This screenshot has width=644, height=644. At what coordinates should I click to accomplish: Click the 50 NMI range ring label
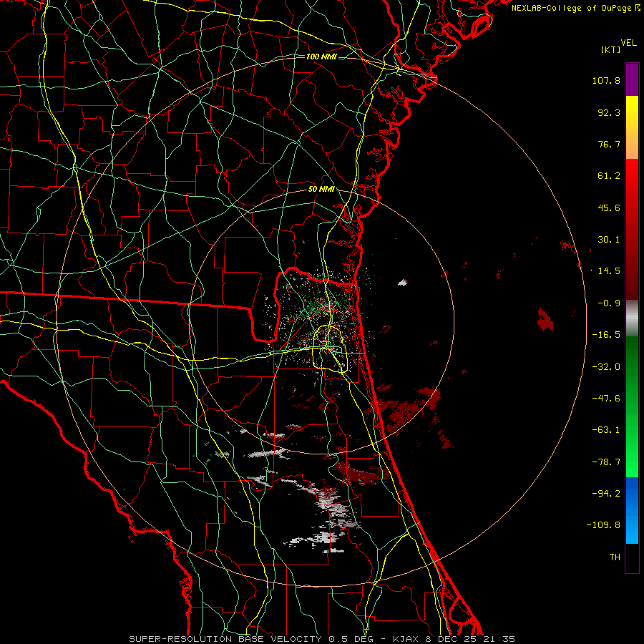tap(321, 190)
